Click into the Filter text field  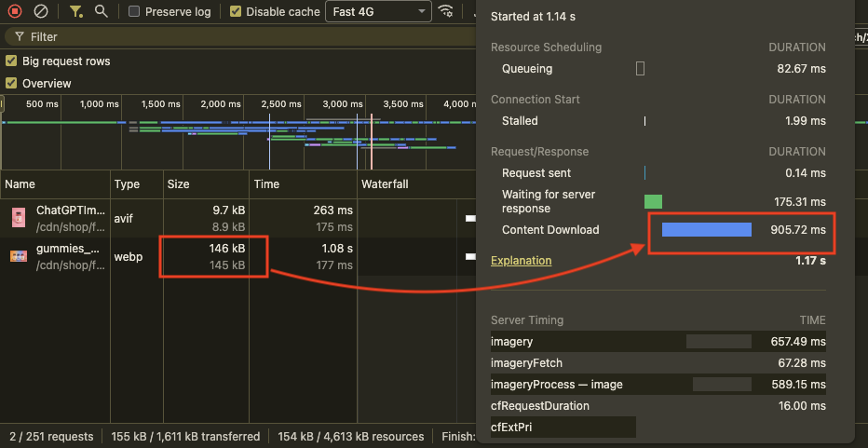click(x=233, y=36)
